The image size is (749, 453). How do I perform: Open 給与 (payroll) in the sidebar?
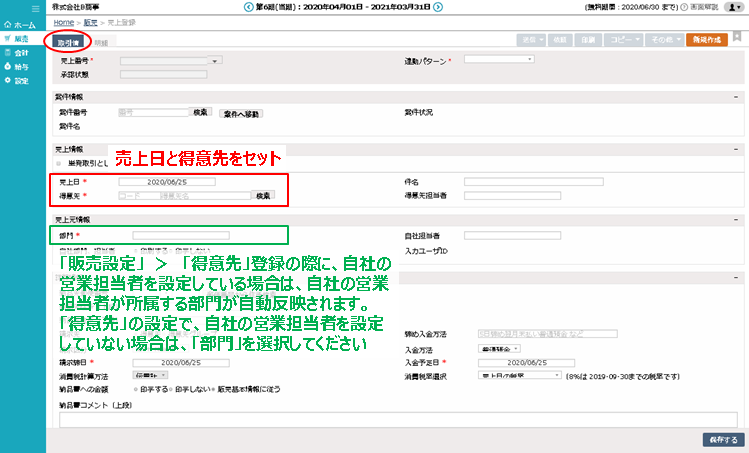[17, 67]
